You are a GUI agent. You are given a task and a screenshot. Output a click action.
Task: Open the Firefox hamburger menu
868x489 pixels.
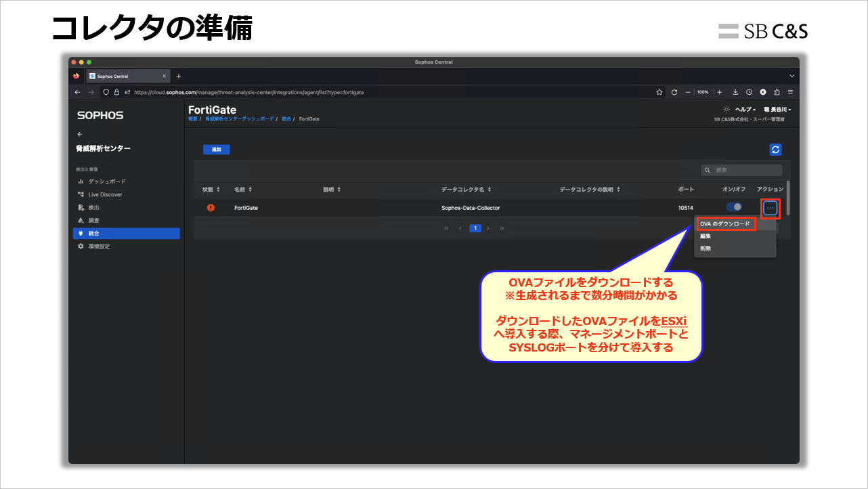pos(790,92)
